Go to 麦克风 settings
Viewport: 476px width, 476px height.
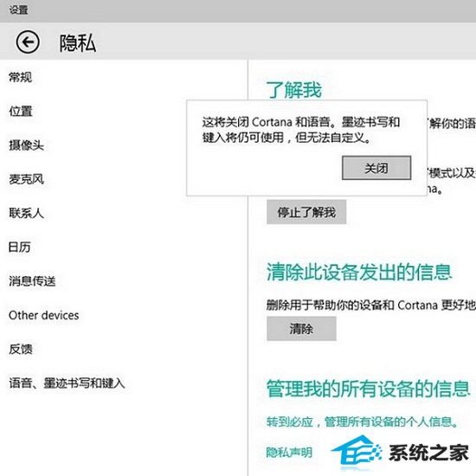click(x=26, y=179)
